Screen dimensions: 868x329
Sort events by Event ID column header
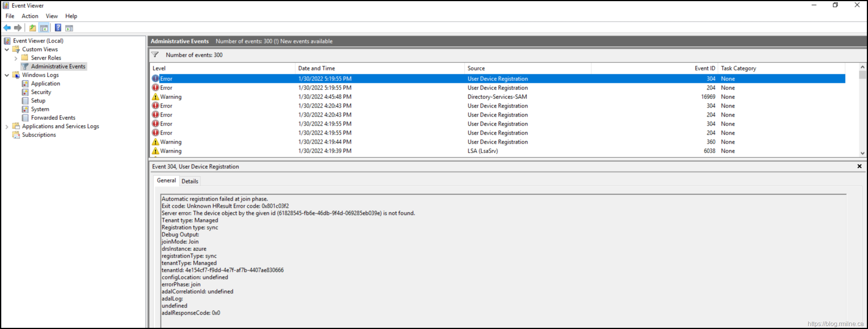coord(704,68)
